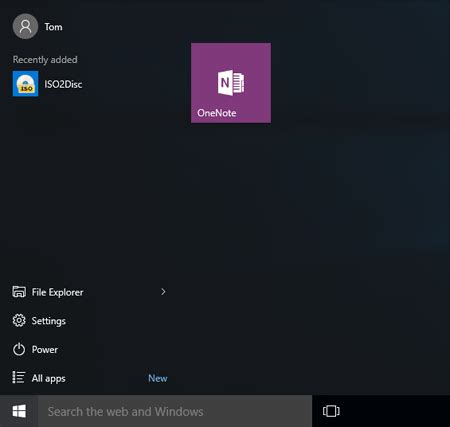450x427 pixels.
Task: Click the Search the web and Windows box
Action: (175, 411)
